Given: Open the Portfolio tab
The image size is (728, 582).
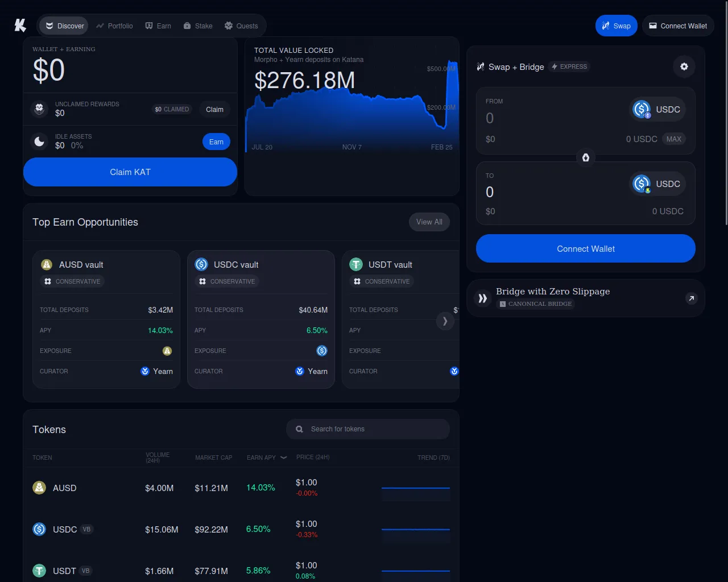Looking at the screenshot, I should (x=114, y=26).
